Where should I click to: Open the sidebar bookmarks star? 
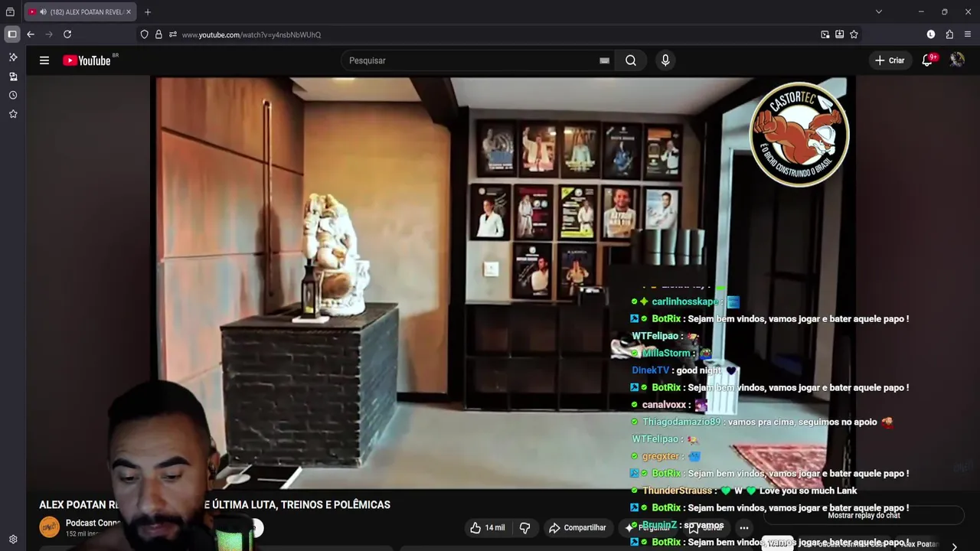(x=13, y=114)
